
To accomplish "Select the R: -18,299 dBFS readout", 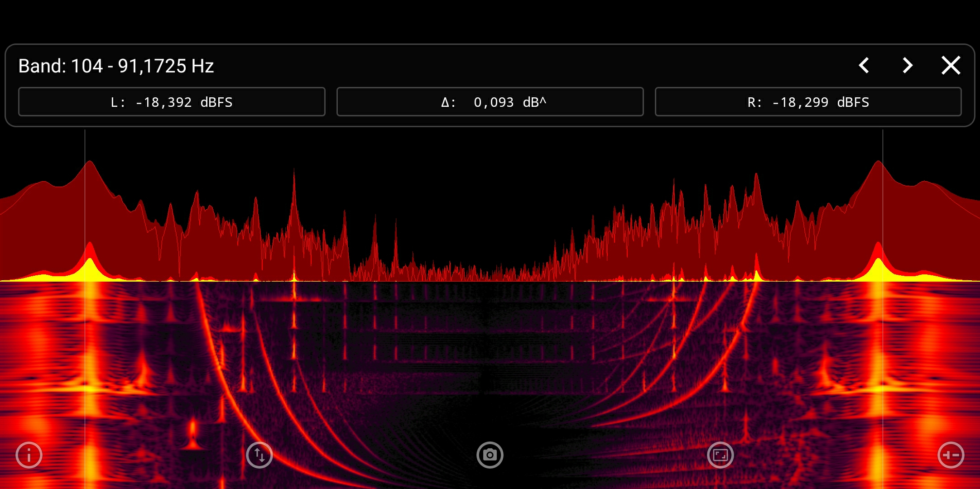I will point(808,102).
